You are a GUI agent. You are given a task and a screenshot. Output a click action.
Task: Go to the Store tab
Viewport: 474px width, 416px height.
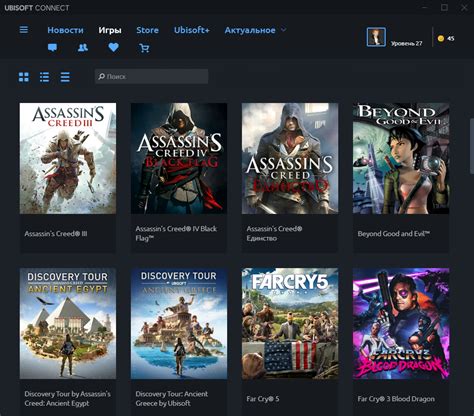tap(147, 30)
